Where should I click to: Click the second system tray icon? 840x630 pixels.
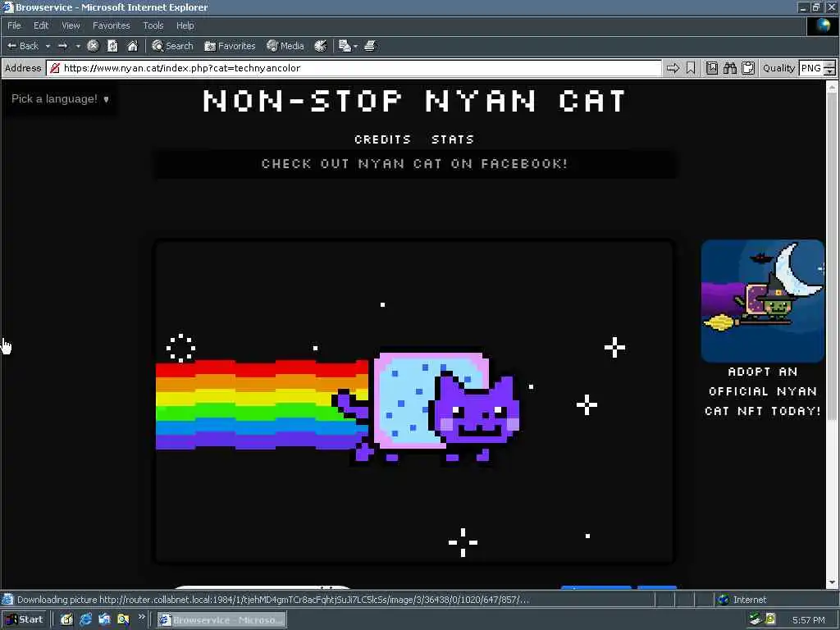point(770,620)
